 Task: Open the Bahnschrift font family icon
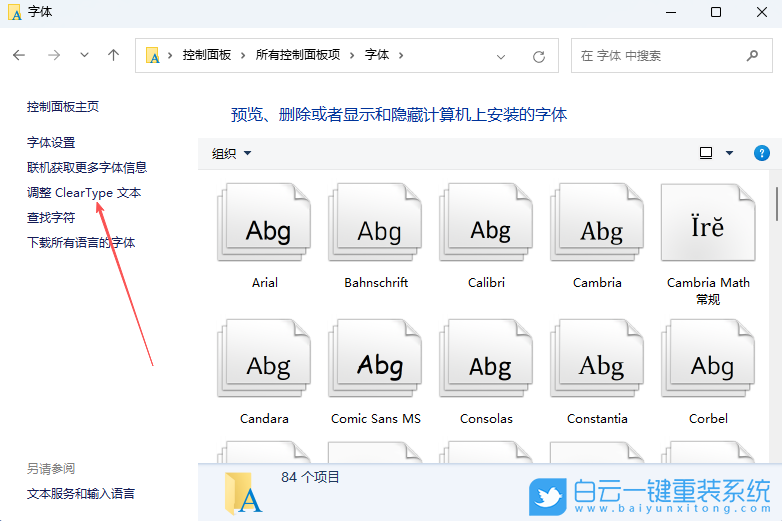376,222
